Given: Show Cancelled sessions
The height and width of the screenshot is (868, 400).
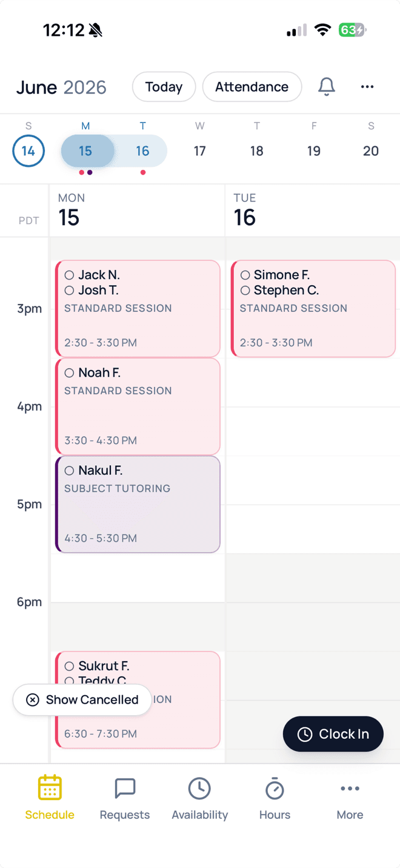Looking at the screenshot, I should [82, 700].
